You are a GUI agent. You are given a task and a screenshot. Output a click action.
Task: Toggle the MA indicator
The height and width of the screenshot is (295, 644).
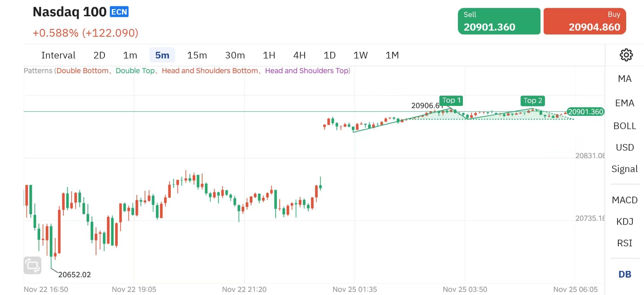tap(625, 79)
